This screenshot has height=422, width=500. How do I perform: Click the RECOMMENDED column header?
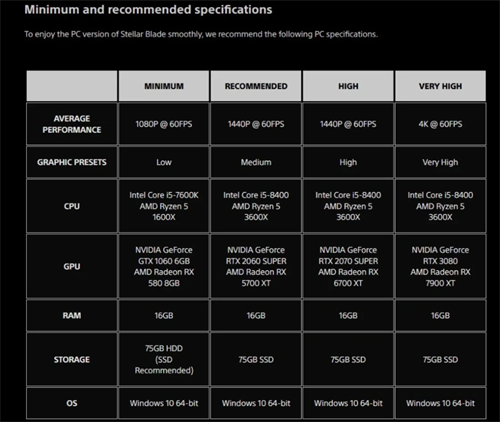256,86
